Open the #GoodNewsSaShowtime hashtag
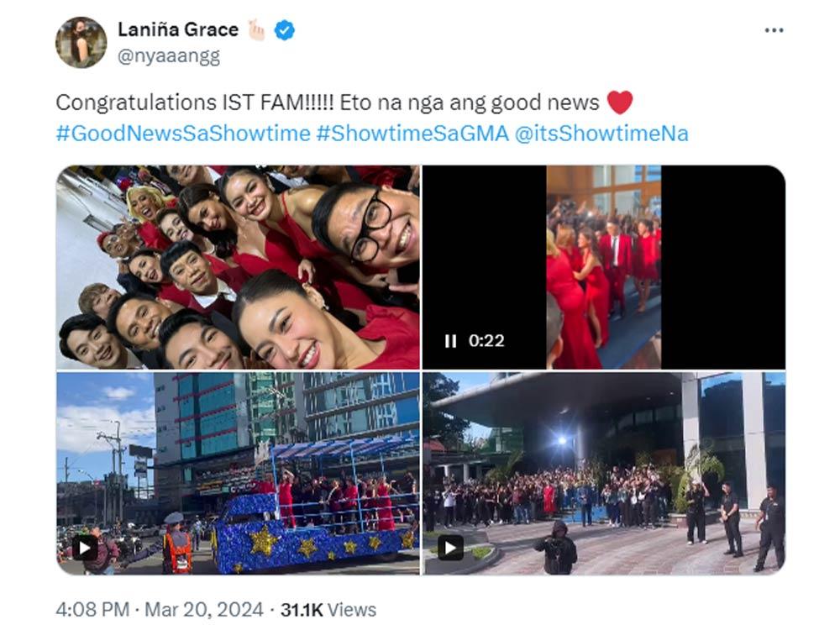 (x=182, y=134)
